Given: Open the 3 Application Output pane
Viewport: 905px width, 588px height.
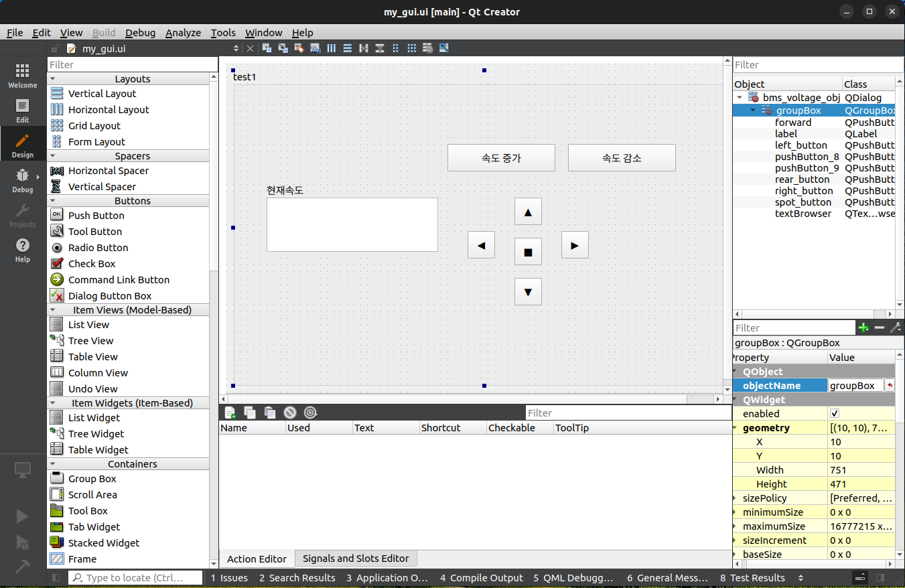Looking at the screenshot, I should (x=387, y=577).
